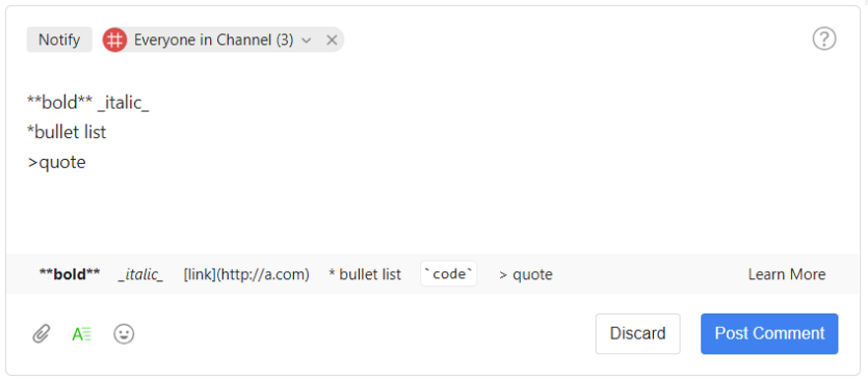Insert > quote markdown from hint bar
Image resolution: width=868 pixels, height=381 pixels.
point(526,274)
